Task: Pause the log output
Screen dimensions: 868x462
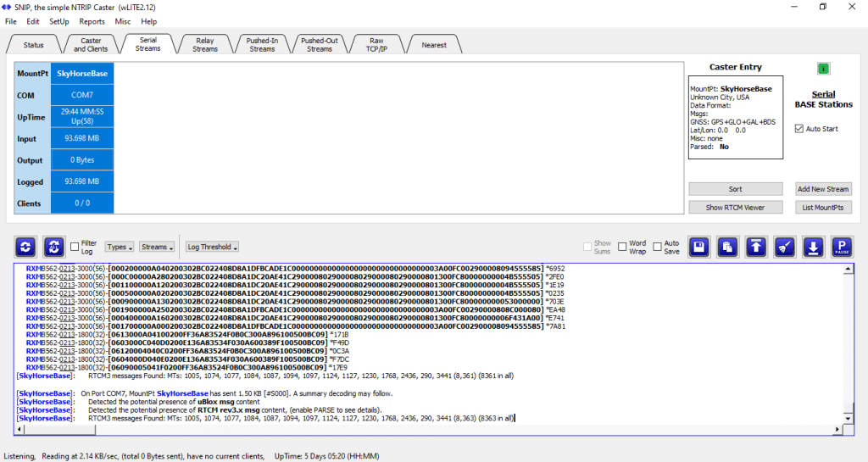Action: point(842,247)
